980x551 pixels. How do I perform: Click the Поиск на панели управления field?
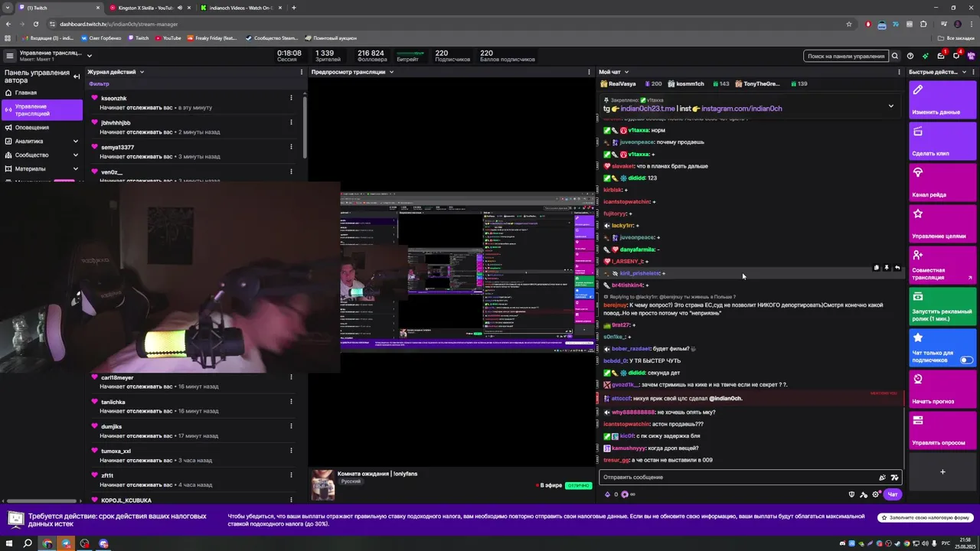846,56
